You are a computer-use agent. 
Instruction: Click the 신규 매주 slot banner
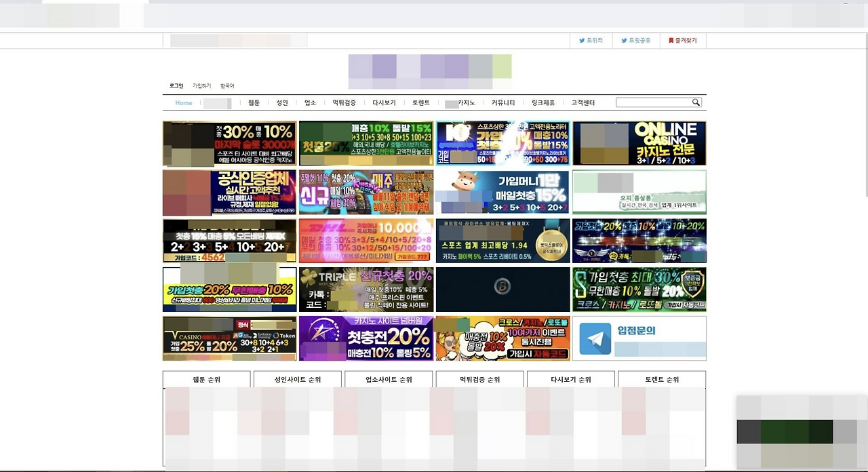366,193
